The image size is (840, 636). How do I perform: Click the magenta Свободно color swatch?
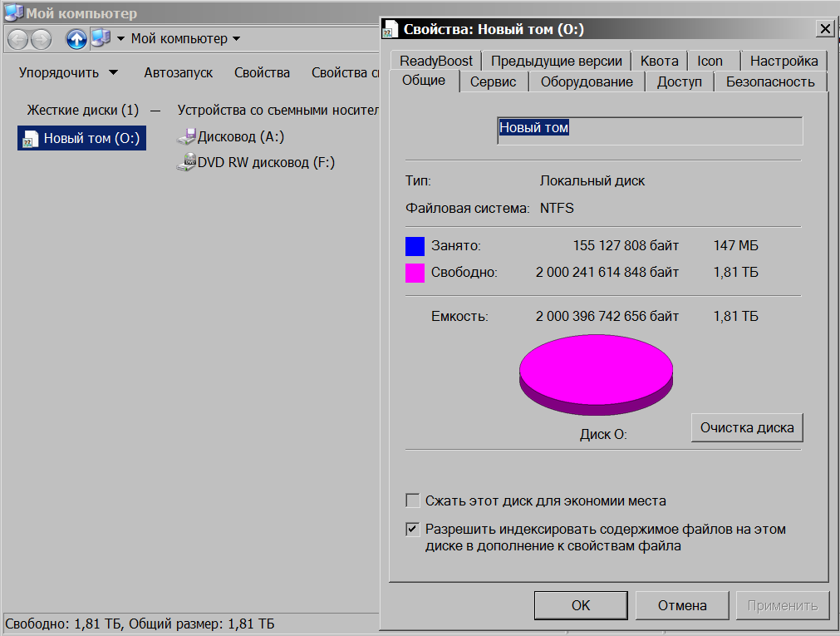click(415, 273)
